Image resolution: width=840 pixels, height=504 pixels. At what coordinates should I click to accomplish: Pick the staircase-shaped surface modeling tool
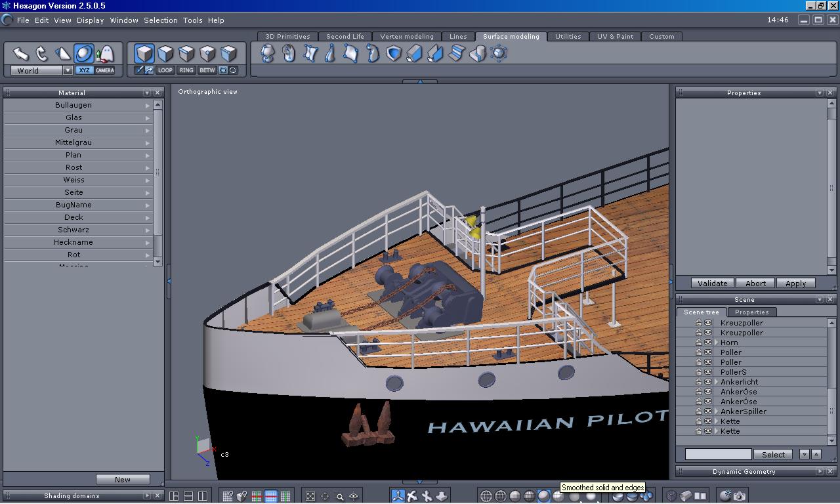click(456, 53)
